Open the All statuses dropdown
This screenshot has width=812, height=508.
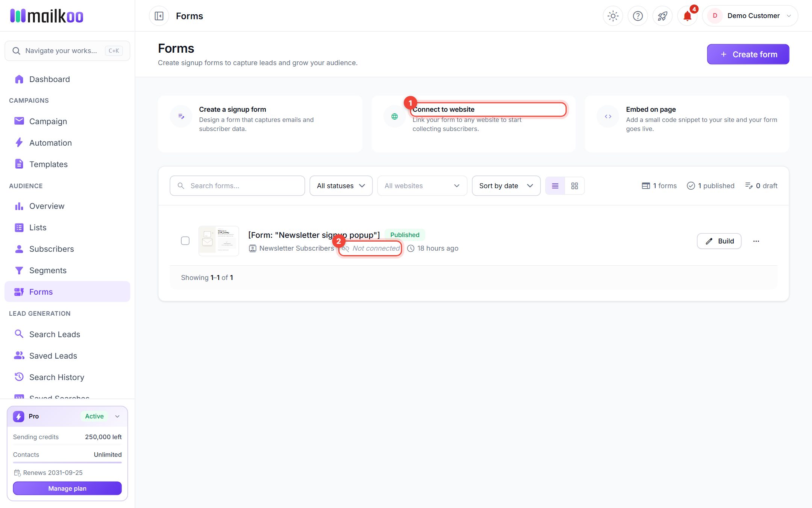click(x=341, y=186)
